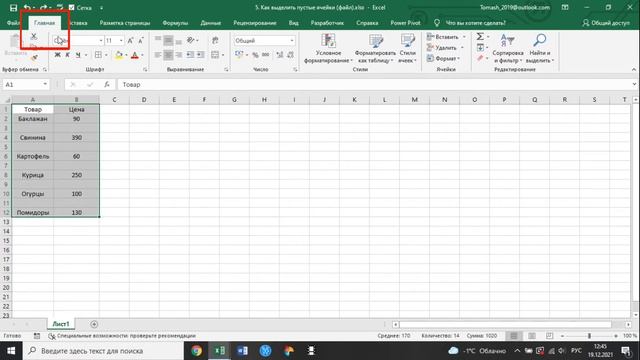This screenshot has width=640, height=360.
Task: Switch to the Данные tab
Action: [211, 23]
